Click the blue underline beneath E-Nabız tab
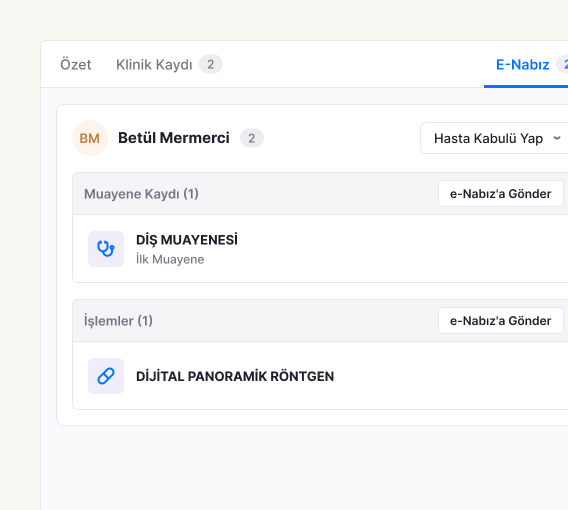 (x=526, y=86)
